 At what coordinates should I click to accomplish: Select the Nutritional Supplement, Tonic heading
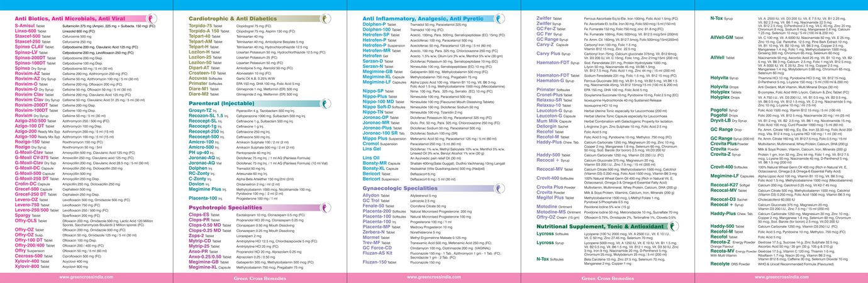[601, 225]
